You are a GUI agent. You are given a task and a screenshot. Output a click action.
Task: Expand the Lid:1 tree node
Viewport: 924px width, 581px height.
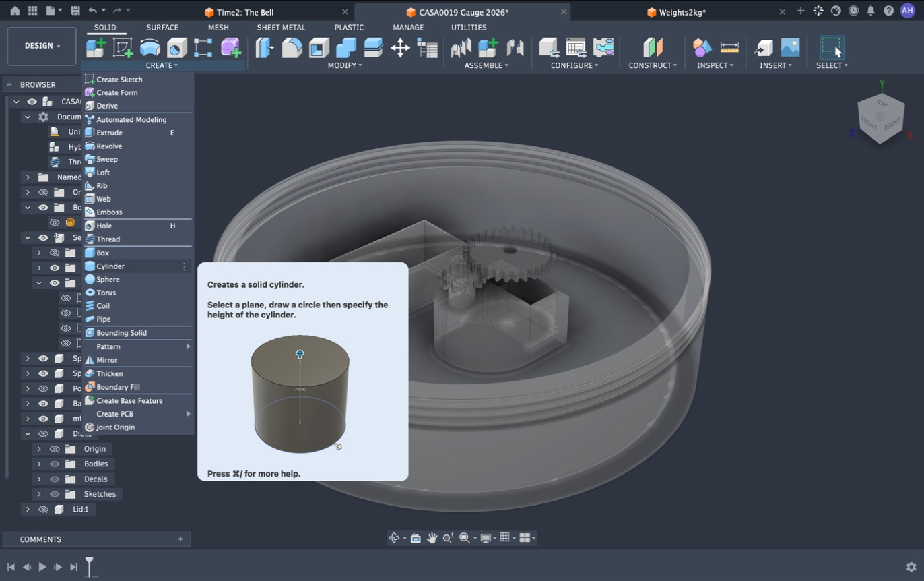point(28,510)
